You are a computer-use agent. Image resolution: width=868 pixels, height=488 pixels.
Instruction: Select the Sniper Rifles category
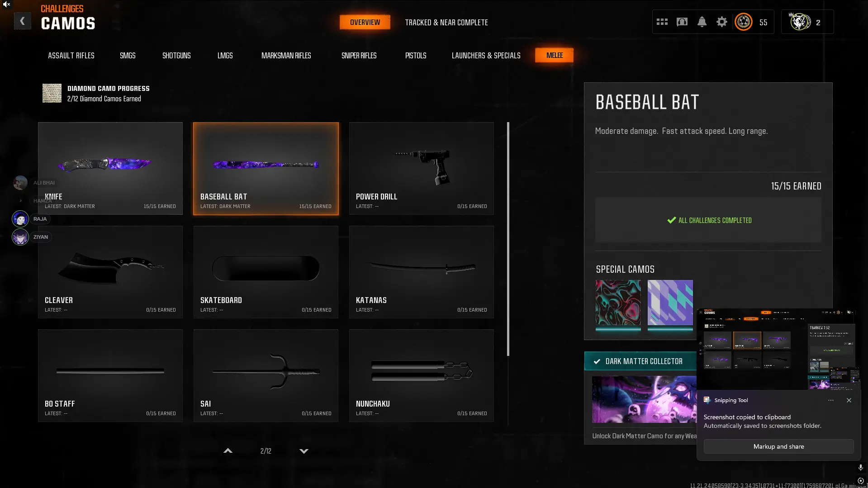359,55
